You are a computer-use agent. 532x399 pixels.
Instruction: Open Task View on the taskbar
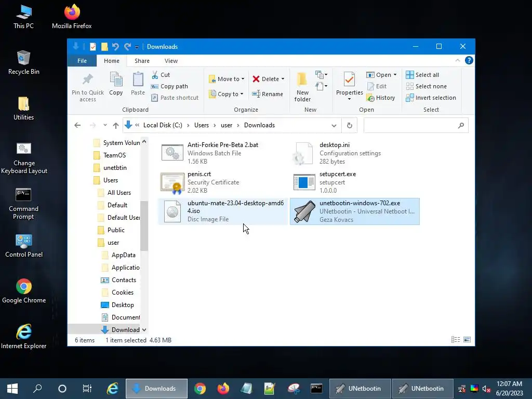87,389
